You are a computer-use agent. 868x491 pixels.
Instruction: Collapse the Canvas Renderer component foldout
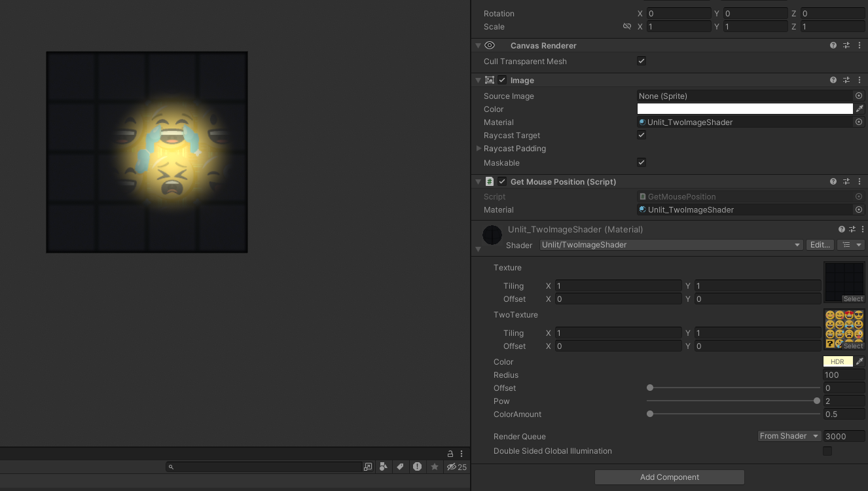pos(478,46)
